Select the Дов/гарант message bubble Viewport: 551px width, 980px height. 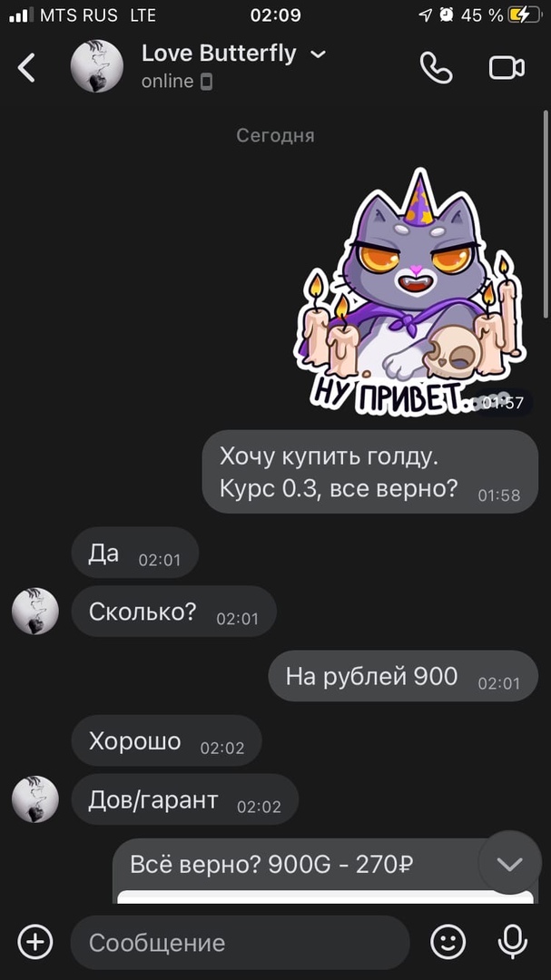tap(185, 800)
